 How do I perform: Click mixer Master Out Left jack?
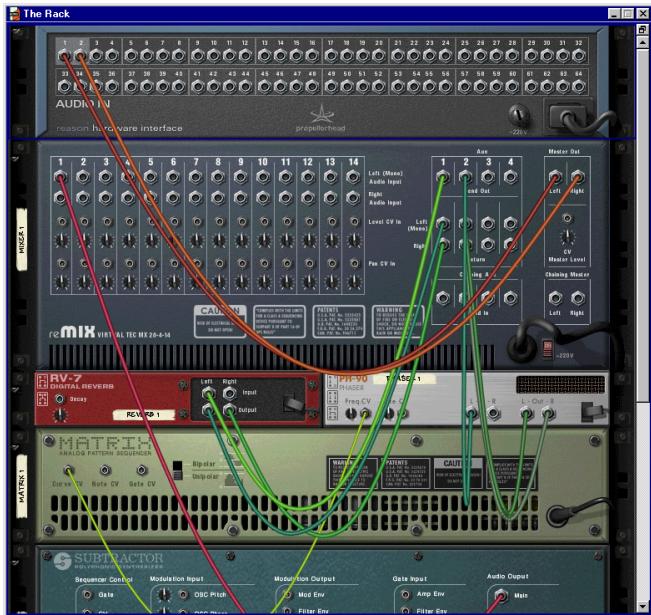click(x=555, y=177)
